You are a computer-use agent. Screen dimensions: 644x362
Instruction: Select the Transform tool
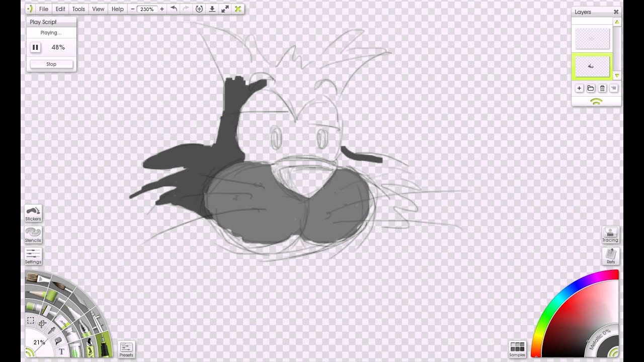(42, 324)
